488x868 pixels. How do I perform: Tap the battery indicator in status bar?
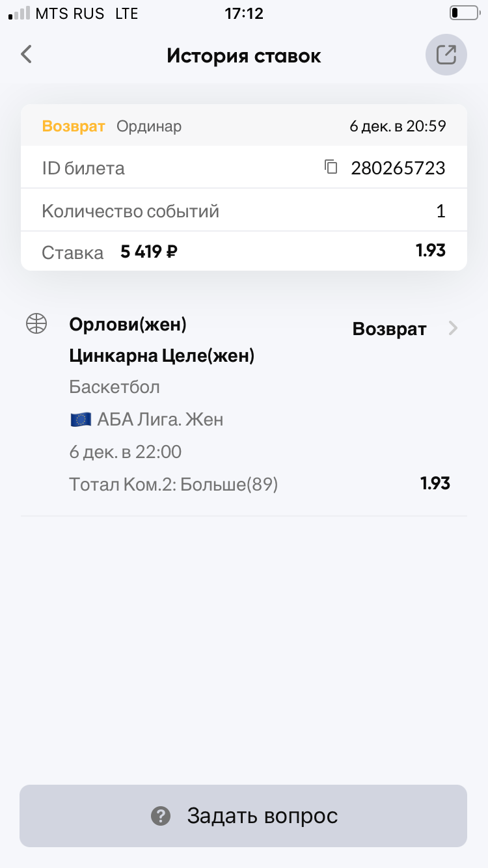[x=463, y=13]
